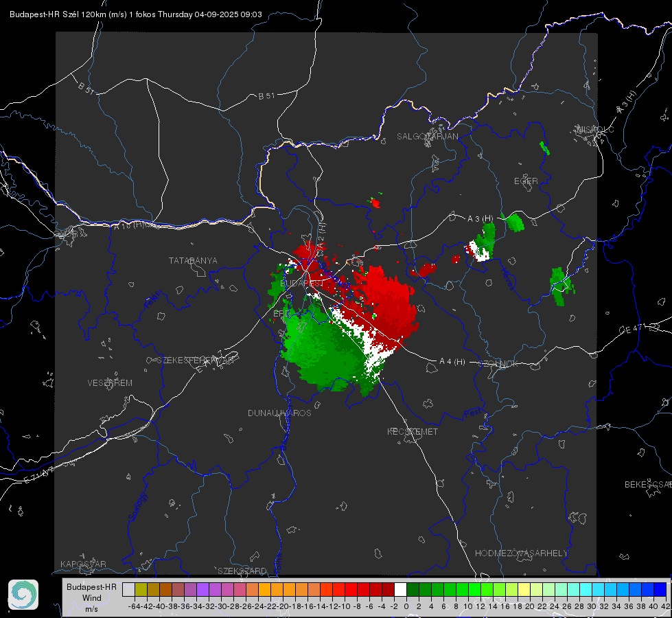The height and width of the screenshot is (618, 672).
Task: Select the A 10 (H) road label
Action: pyautogui.click(x=130, y=225)
